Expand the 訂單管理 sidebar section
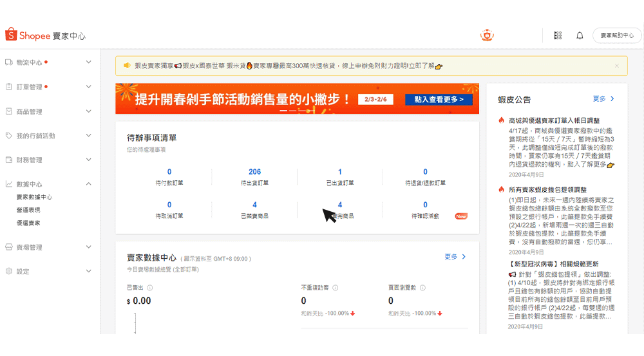This screenshot has width=644, height=356. [89, 87]
